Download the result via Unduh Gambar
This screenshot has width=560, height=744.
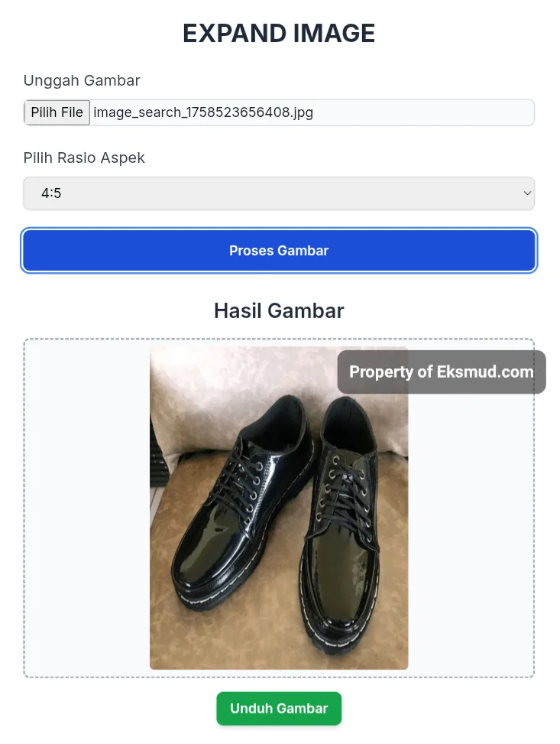point(279,708)
